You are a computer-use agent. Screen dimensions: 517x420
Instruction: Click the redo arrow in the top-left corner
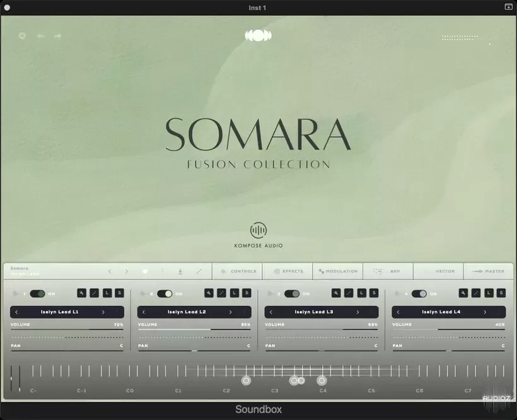click(58, 35)
